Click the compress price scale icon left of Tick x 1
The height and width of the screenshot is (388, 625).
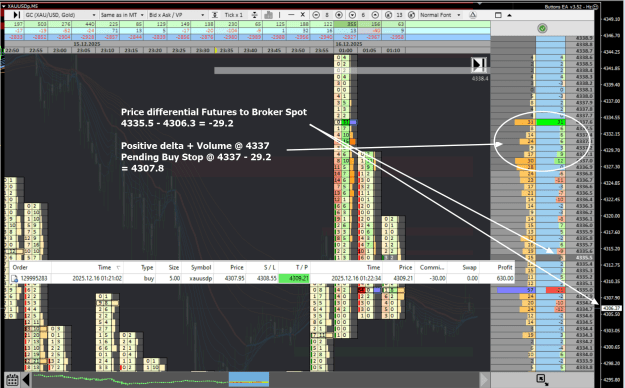click(x=214, y=15)
